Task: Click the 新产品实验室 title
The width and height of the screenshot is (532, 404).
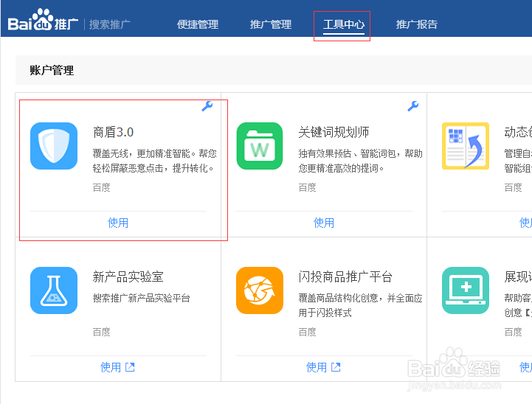Action: [x=128, y=276]
